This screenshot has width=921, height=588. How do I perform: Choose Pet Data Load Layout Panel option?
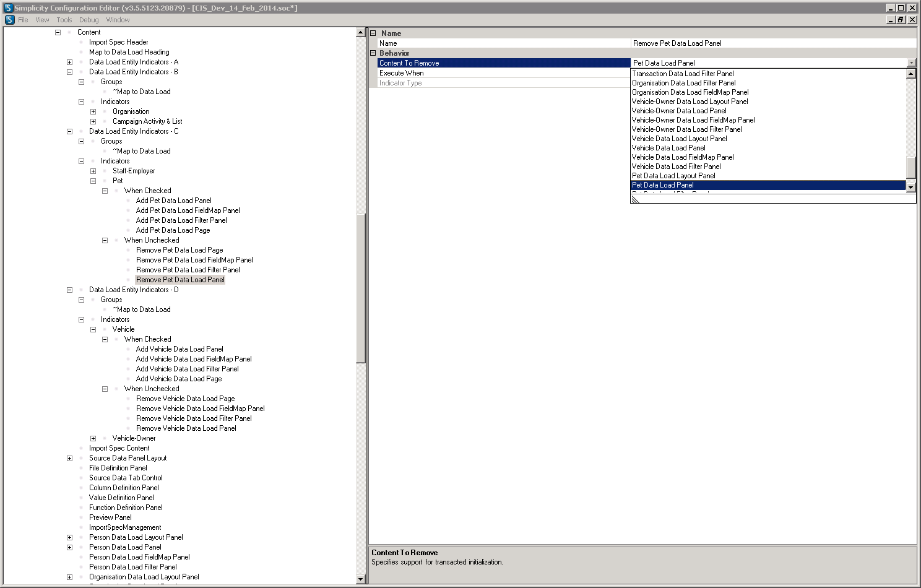tap(768, 176)
